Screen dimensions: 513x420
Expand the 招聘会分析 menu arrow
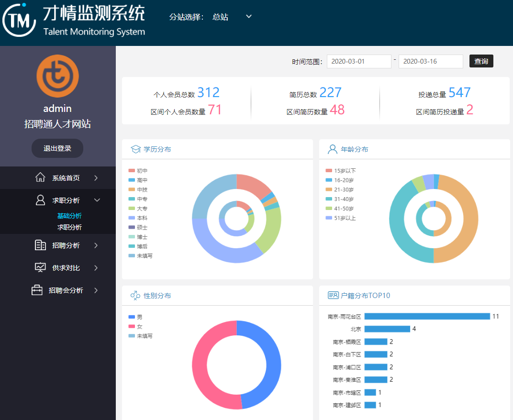(x=96, y=290)
